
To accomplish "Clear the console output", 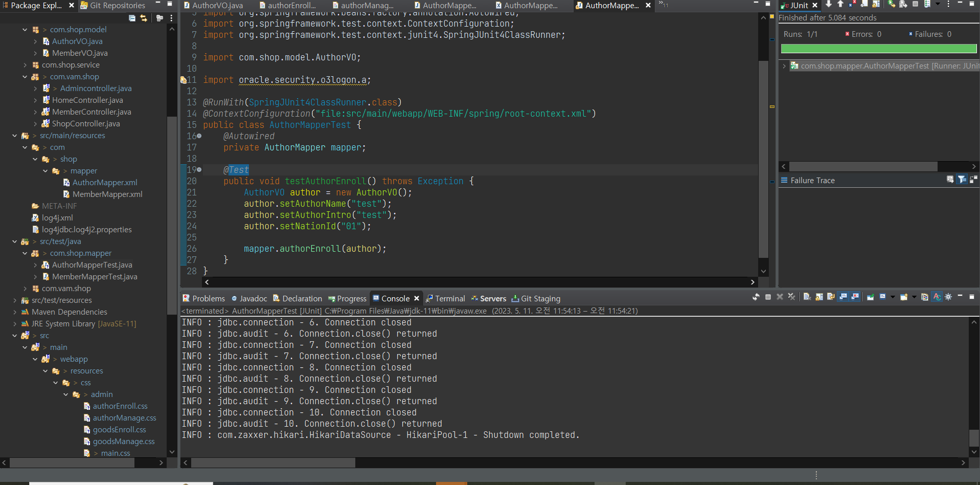I will tap(807, 297).
